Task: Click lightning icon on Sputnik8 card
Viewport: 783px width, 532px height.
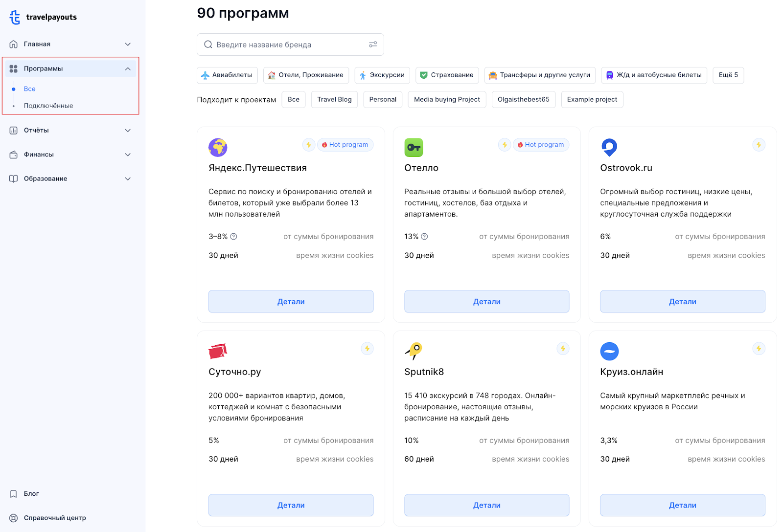Action: (x=563, y=349)
